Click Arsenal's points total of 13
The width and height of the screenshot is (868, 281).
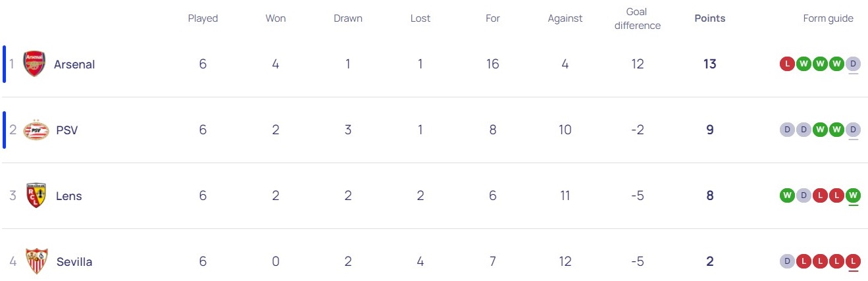[709, 64]
